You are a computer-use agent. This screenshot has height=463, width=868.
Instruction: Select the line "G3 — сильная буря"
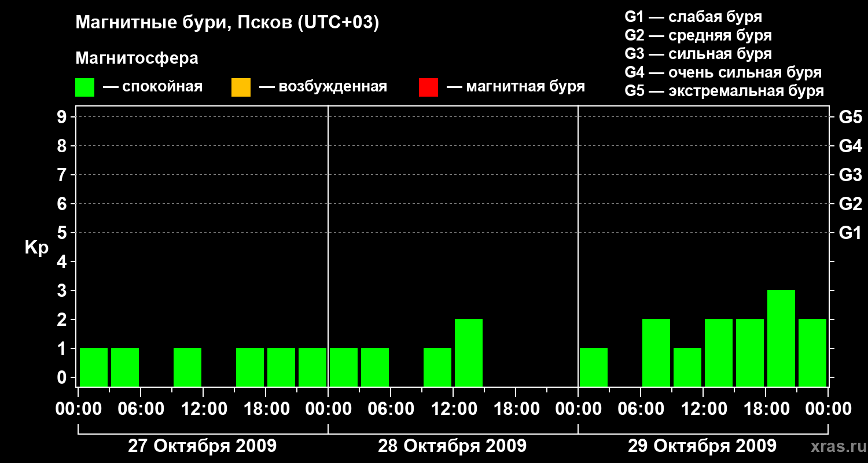tap(698, 54)
